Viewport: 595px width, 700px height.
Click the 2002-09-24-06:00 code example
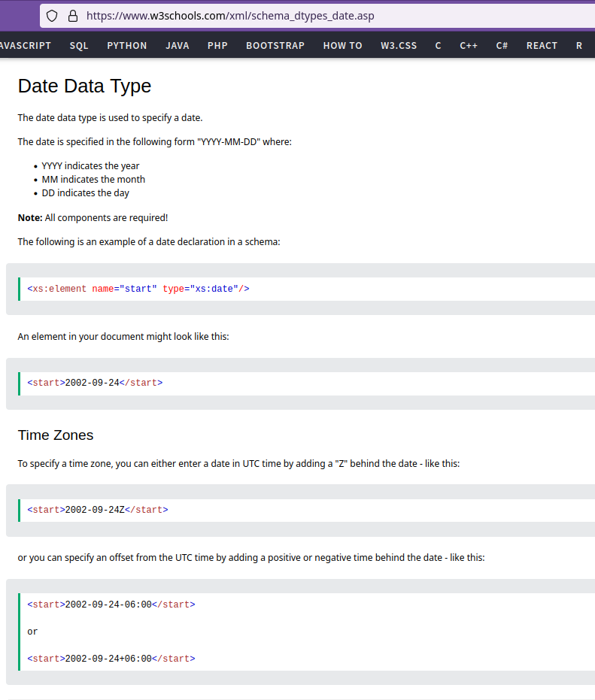click(111, 604)
